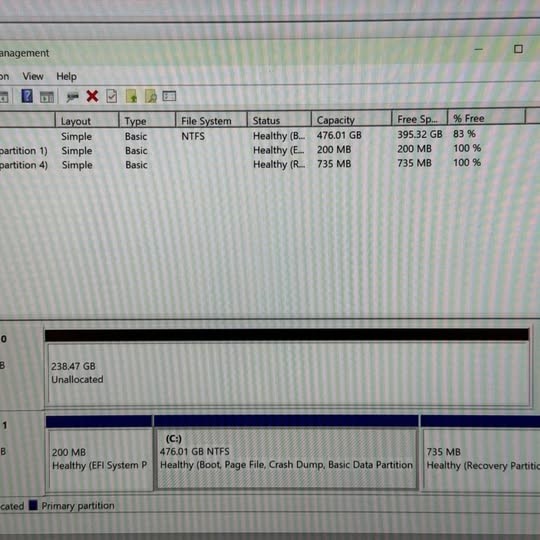The width and height of the screenshot is (540, 540).
Task: Click the Disk 0 label panel
Action: pyautogui.click(x=21, y=365)
